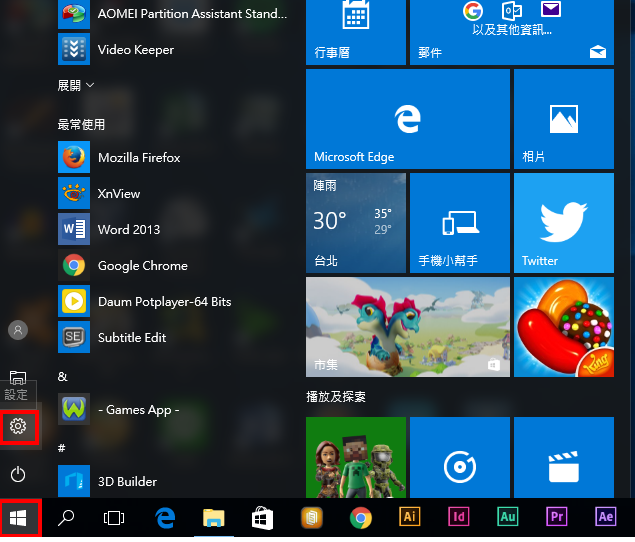Click the 播放及探索 group heading
635x542 pixels.
click(x=336, y=397)
